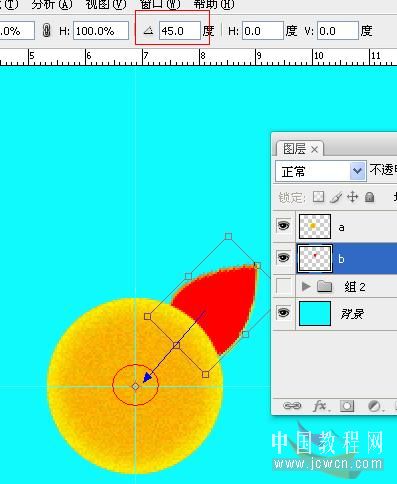Toggle lock image pixels brush icon
The width and height of the screenshot is (397, 484).
pyautogui.click(x=336, y=197)
